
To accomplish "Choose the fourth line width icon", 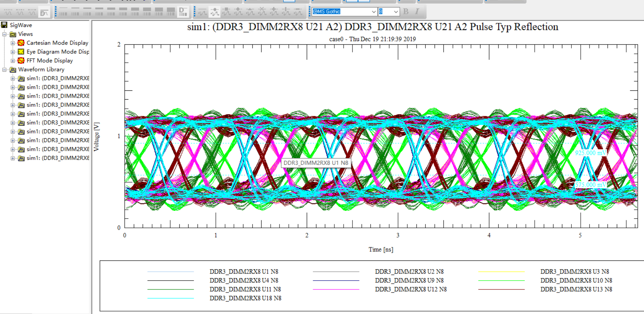I will 99,12.
